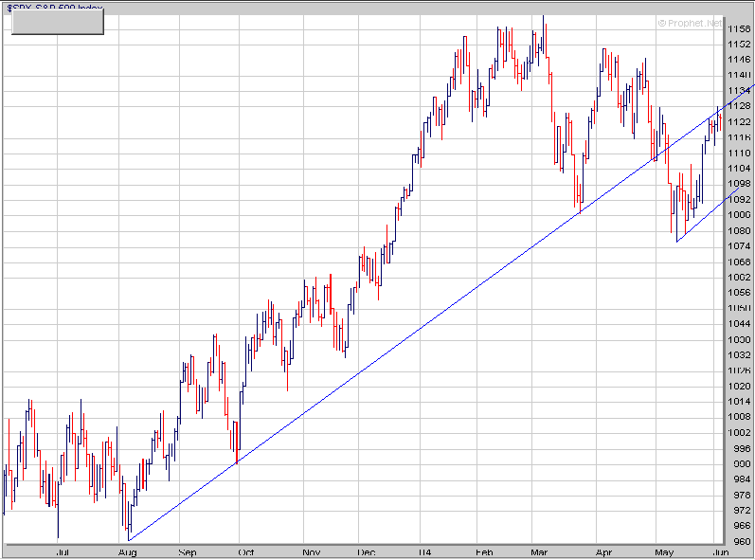Select the Mar month marker
The height and width of the screenshot is (560, 755).
point(539,552)
